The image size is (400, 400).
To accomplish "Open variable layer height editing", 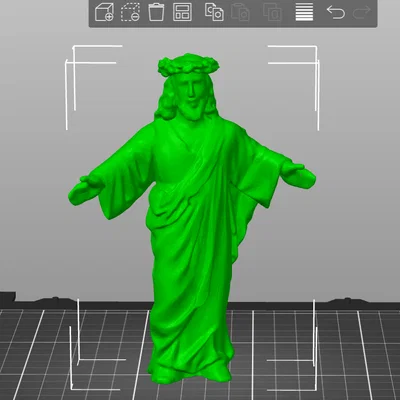I will [x=304, y=12].
